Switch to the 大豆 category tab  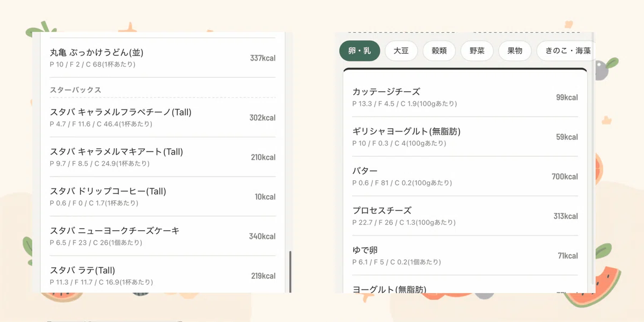coord(401,51)
